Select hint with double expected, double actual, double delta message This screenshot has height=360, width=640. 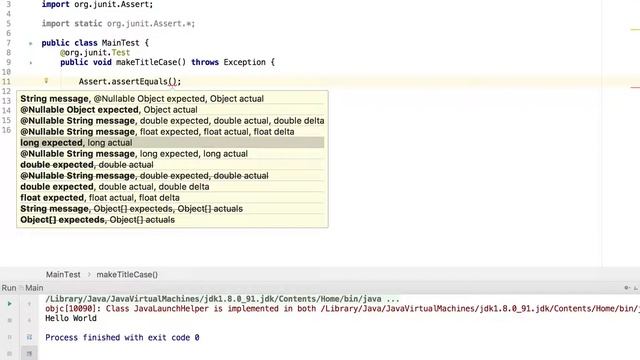(x=172, y=121)
